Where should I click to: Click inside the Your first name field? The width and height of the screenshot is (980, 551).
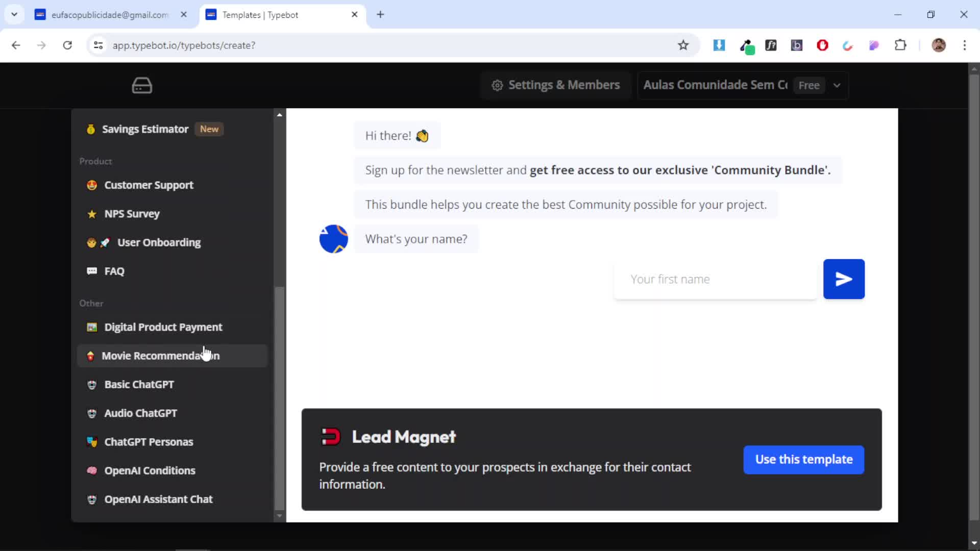[x=714, y=279]
